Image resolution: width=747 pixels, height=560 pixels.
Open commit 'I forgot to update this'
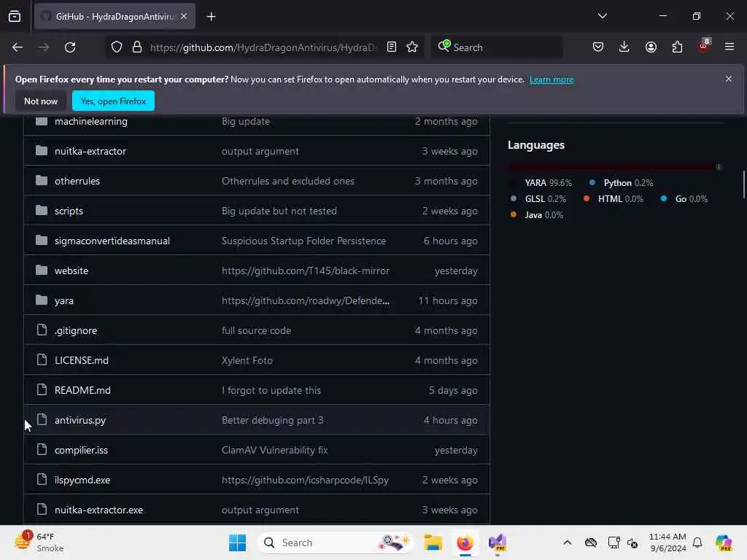click(x=271, y=391)
